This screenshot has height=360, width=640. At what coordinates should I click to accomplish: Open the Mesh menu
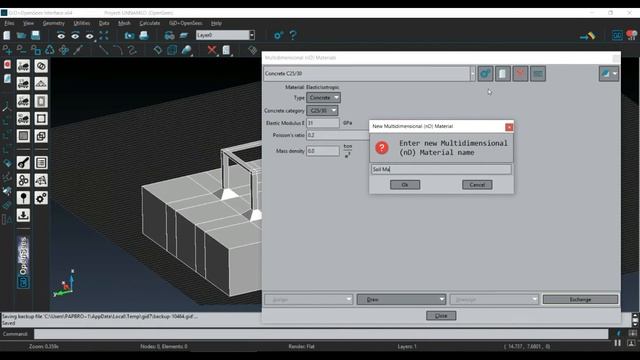[x=124, y=23]
